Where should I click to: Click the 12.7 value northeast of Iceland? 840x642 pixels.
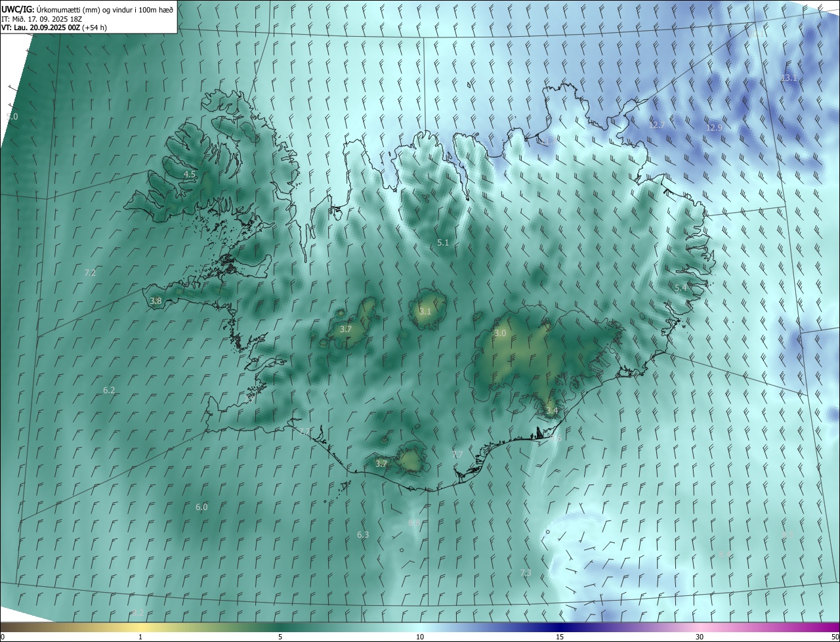pyautogui.click(x=657, y=125)
